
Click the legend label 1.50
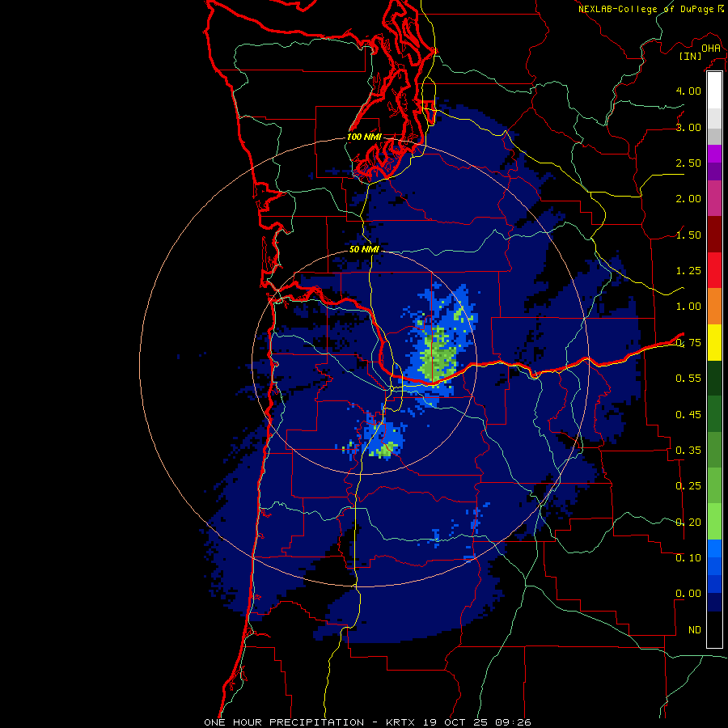[x=688, y=235]
